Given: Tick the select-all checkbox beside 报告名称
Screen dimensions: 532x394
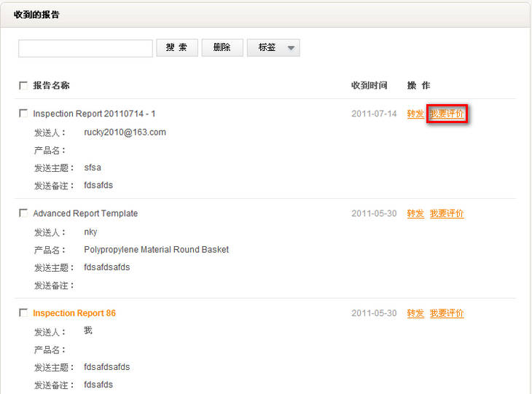Looking at the screenshot, I should click(x=23, y=86).
